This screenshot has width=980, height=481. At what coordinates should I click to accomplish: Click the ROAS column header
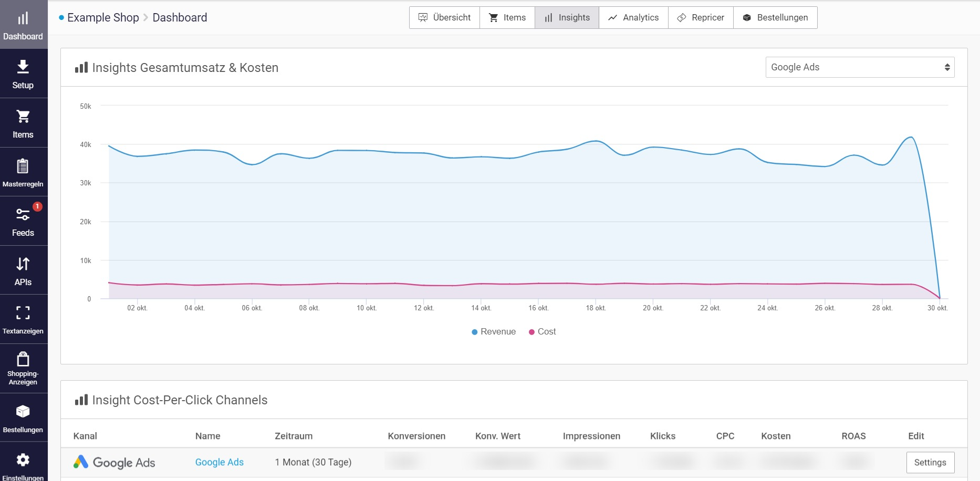[x=853, y=436]
